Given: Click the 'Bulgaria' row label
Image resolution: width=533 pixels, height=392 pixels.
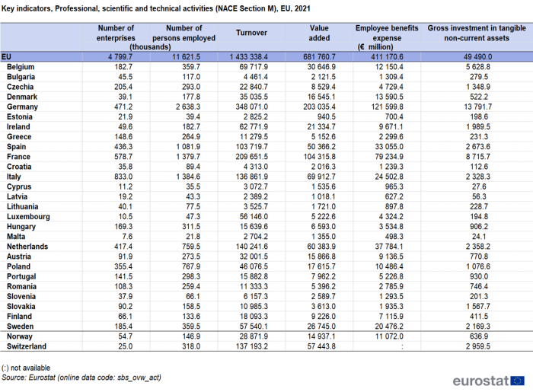Looking at the screenshot, I should (21, 77).
